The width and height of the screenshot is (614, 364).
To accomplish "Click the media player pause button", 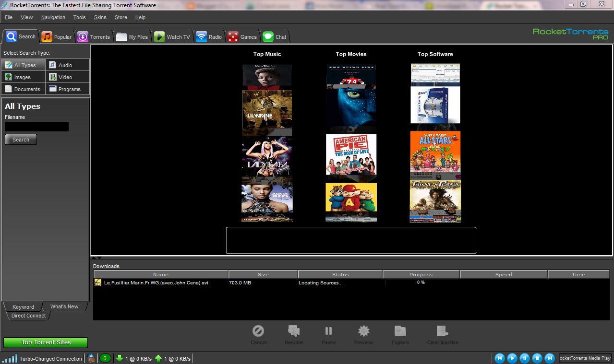I will point(525,358).
